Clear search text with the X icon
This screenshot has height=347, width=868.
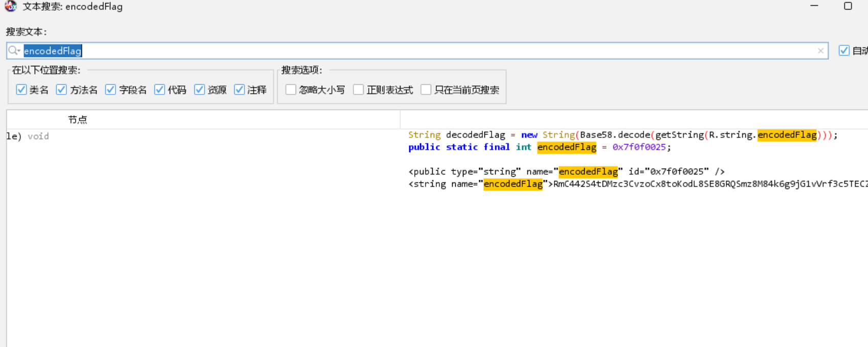tap(820, 51)
